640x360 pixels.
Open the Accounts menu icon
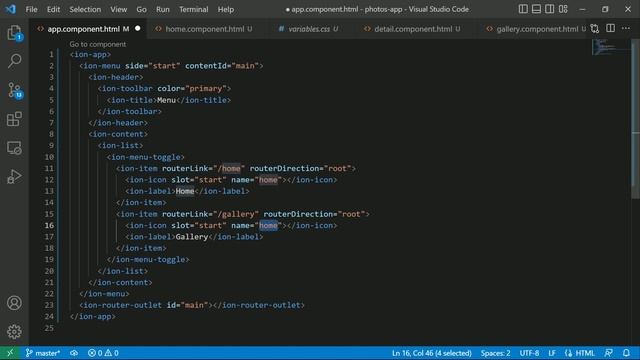[x=14, y=303]
